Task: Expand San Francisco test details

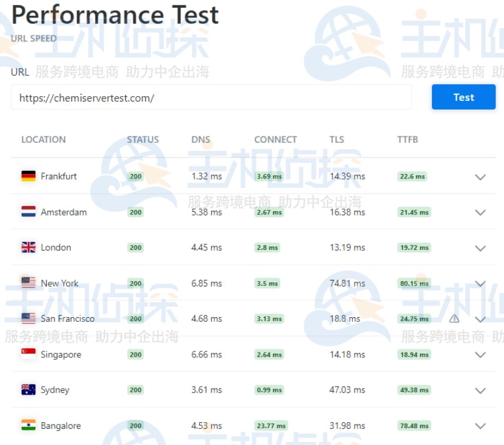Action: coord(480,319)
